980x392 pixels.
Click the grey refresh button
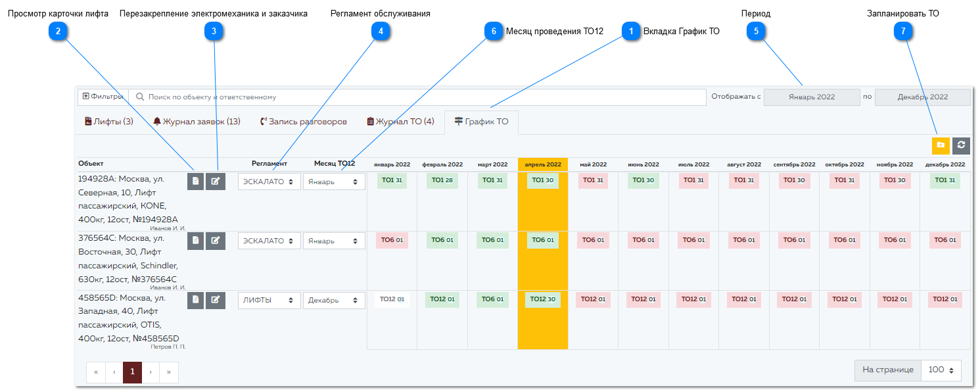(962, 145)
